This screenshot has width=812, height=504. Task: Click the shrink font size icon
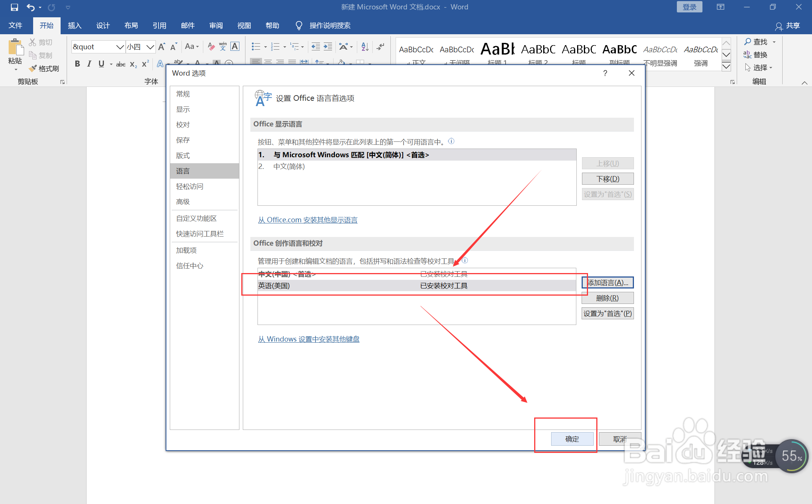(x=174, y=47)
